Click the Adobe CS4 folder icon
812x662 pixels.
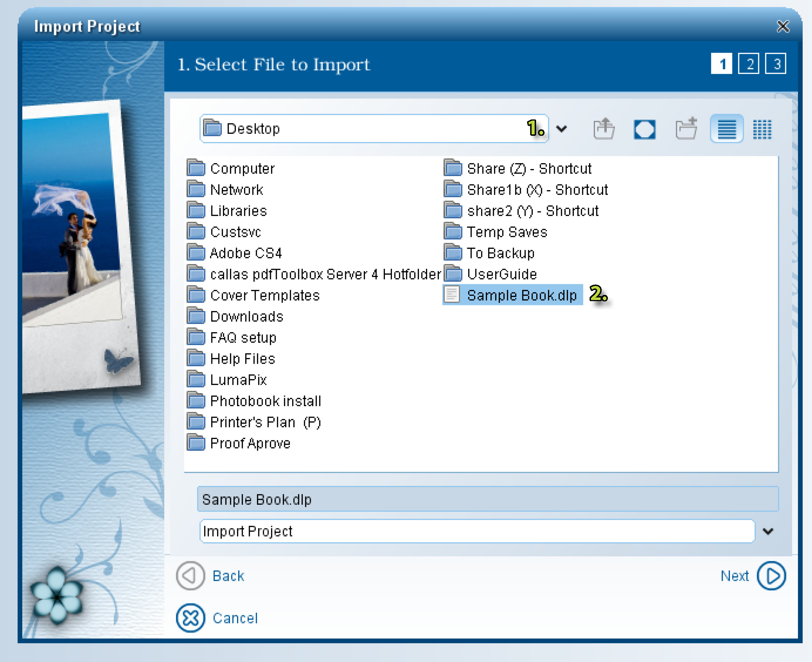pos(196,252)
